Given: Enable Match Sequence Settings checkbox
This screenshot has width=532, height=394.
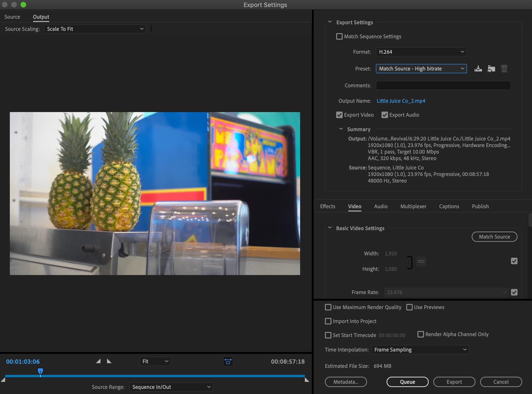Looking at the screenshot, I should 339,36.
